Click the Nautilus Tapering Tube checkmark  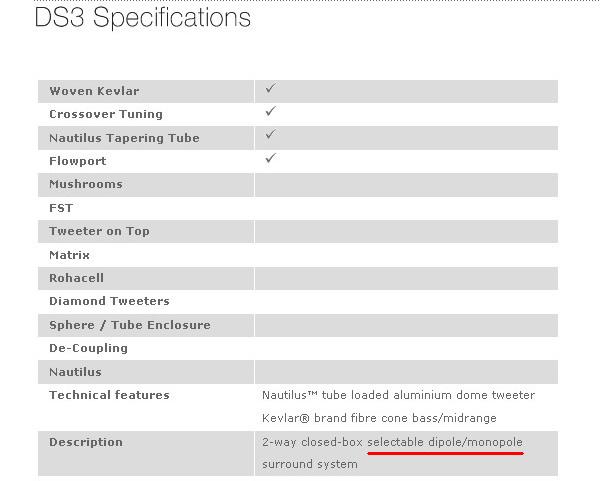tap(270, 135)
